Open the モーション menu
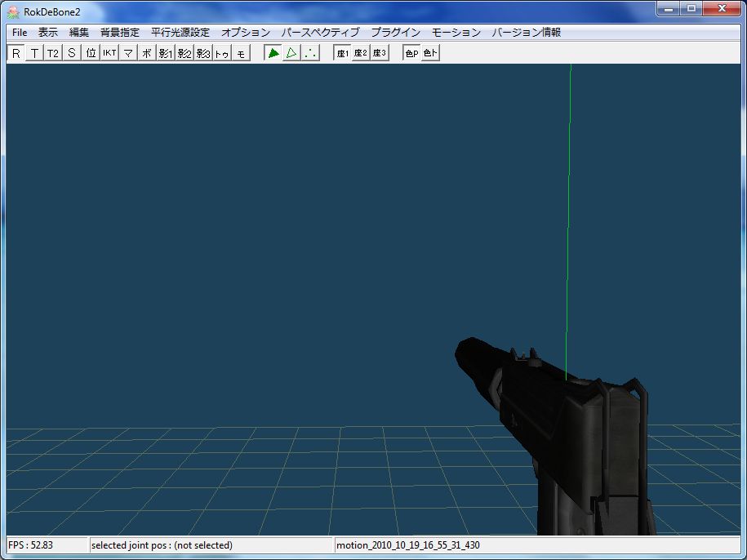 [456, 33]
